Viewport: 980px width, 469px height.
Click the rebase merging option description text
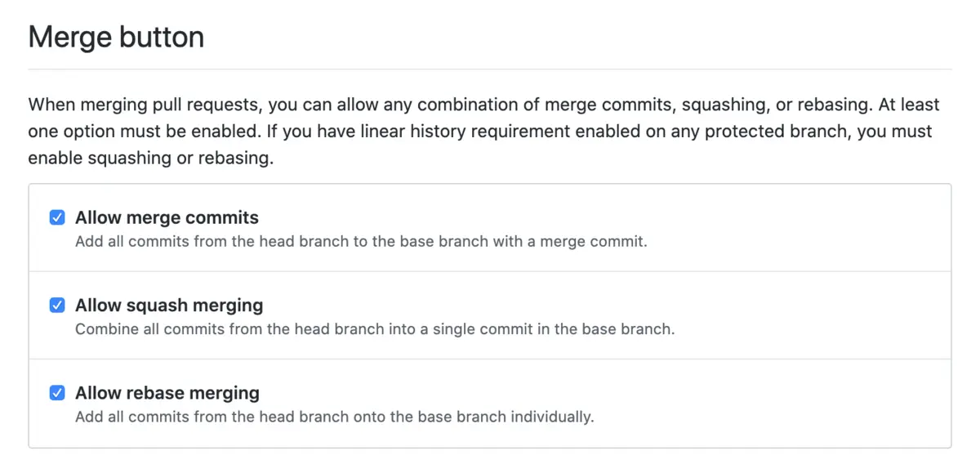[334, 417]
